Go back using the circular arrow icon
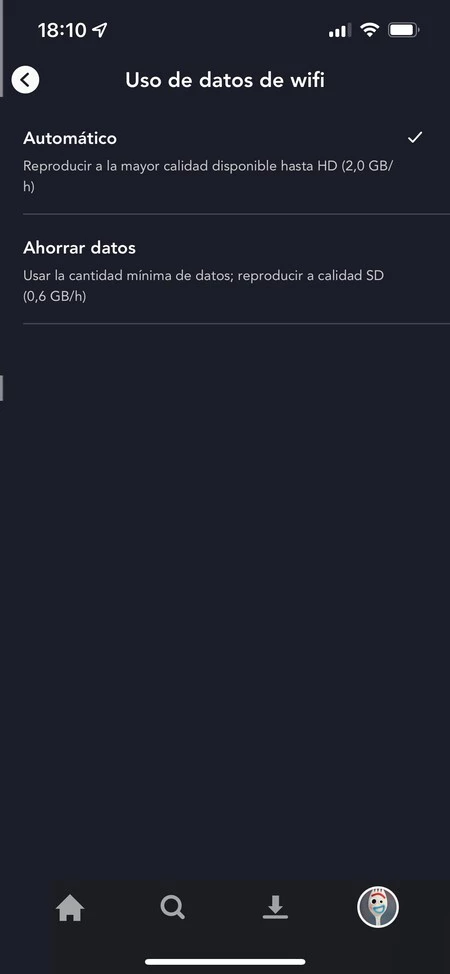The width and height of the screenshot is (450, 974). pyautogui.click(x=25, y=80)
